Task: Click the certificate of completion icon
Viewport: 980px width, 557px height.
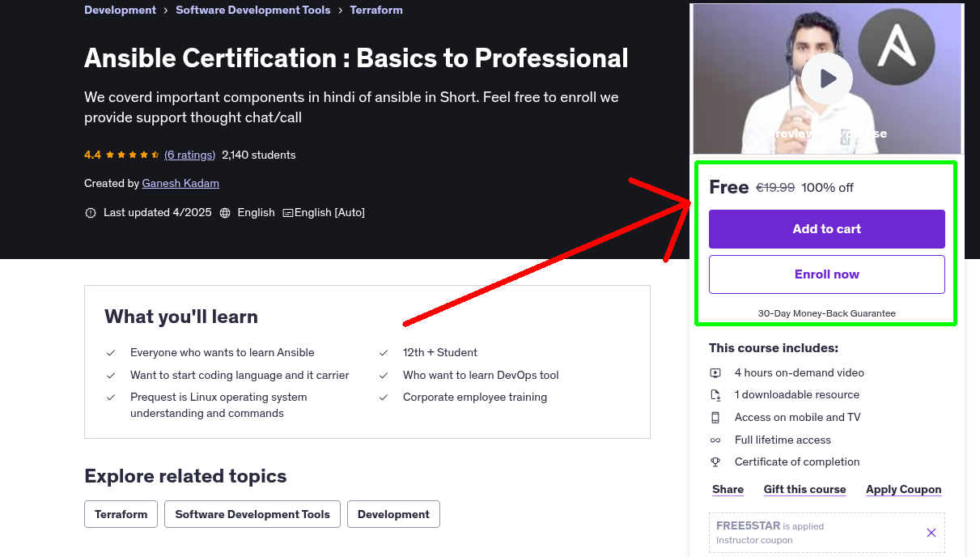Action: tap(716, 461)
